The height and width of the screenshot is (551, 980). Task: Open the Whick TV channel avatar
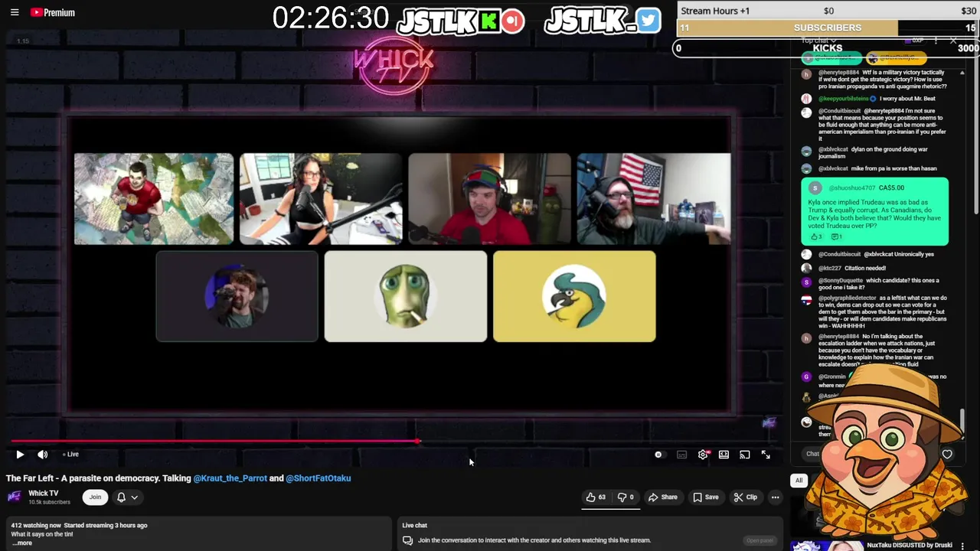(x=14, y=497)
